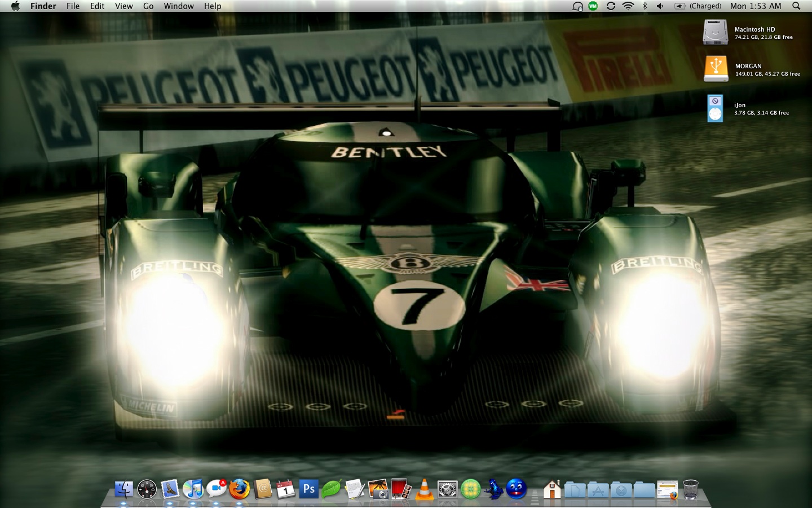
Task: Open iCal calendar icon in dock
Action: (285, 489)
